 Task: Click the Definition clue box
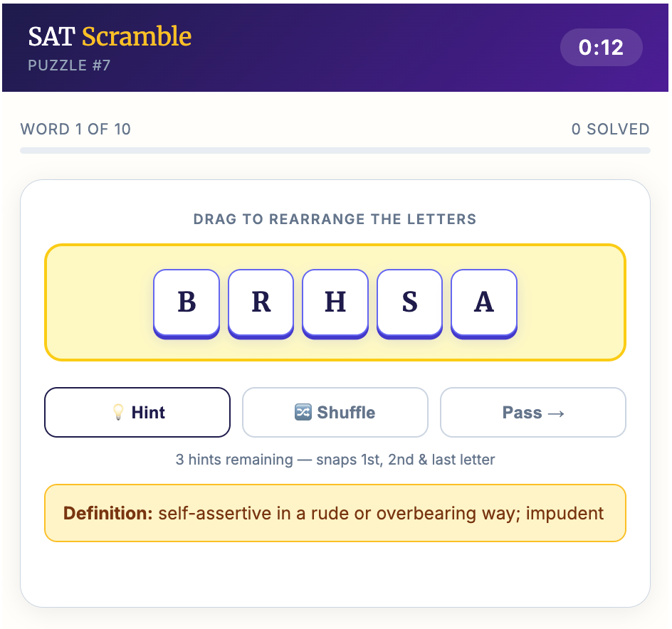(x=335, y=513)
